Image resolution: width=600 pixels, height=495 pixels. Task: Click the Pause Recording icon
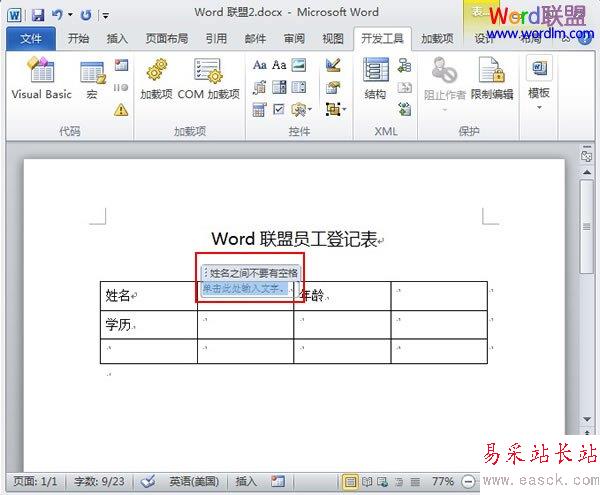pos(121,88)
